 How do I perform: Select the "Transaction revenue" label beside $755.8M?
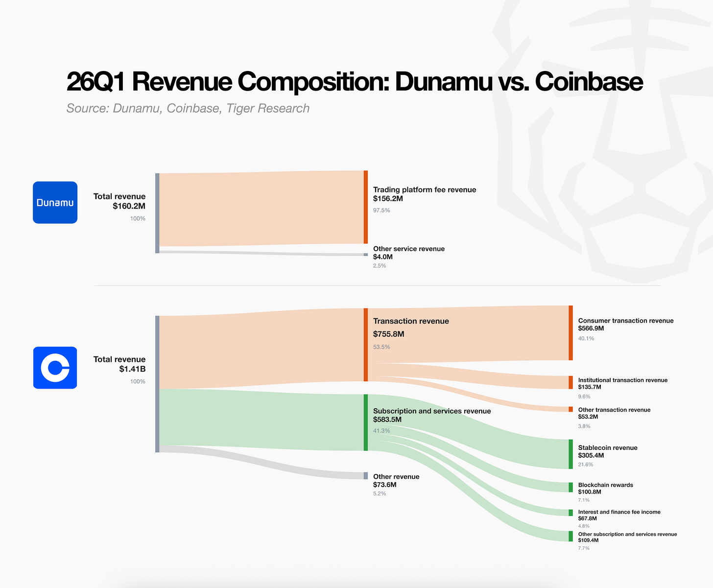click(x=411, y=321)
